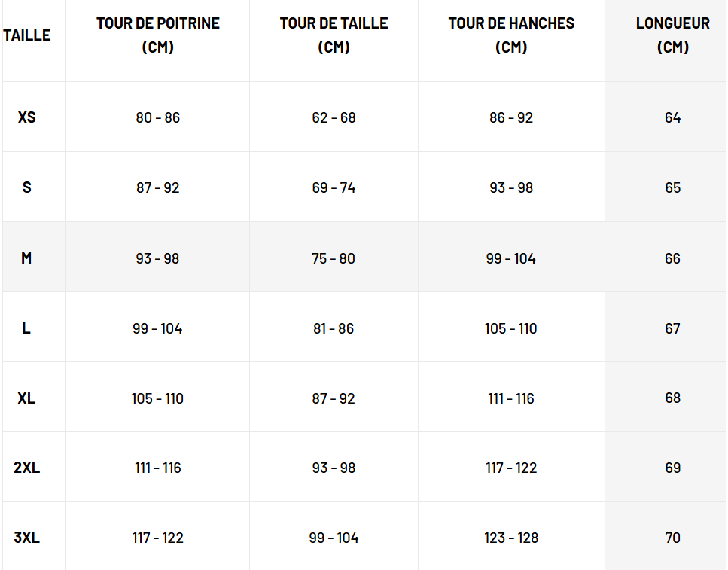728x570 pixels.
Task: Click chest measurement 111 - 116 cell
Action: click(158, 468)
